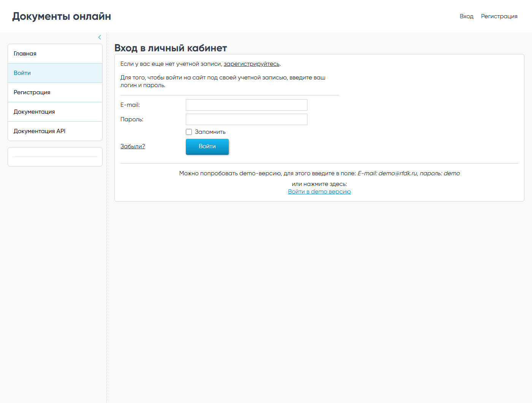Screen dimensions: 532x403
Task: Open Документация in the sidebar menu
Action: tap(55, 112)
